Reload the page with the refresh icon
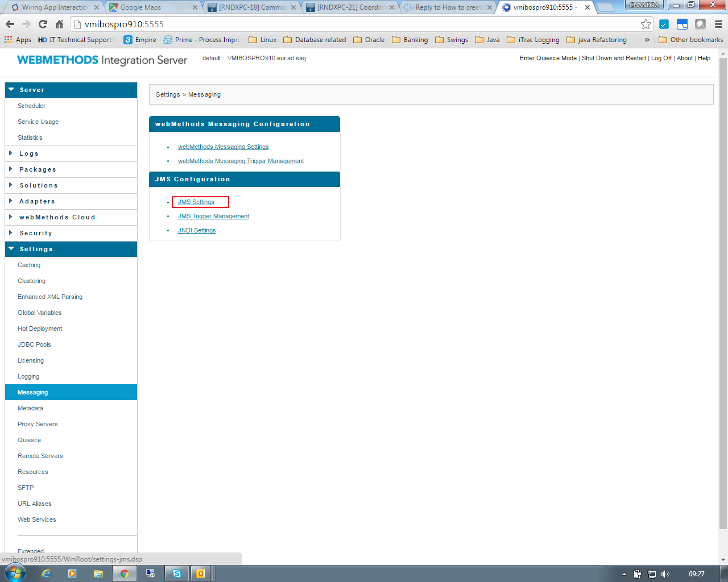This screenshot has height=582, width=728. [43, 24]
